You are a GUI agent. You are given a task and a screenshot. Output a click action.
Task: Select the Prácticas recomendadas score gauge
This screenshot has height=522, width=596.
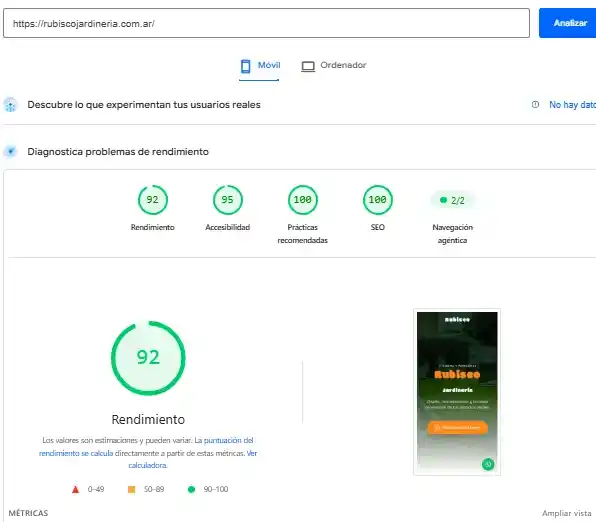(303, 200)
